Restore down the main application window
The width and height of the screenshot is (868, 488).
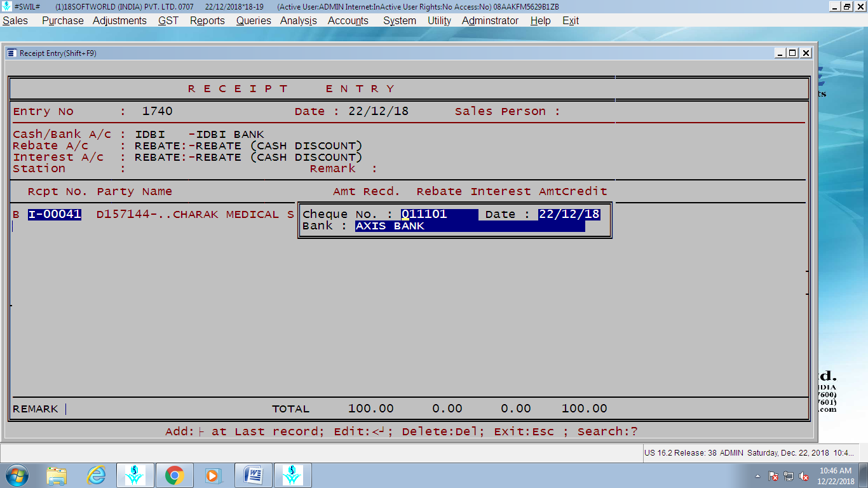[846, 6]
